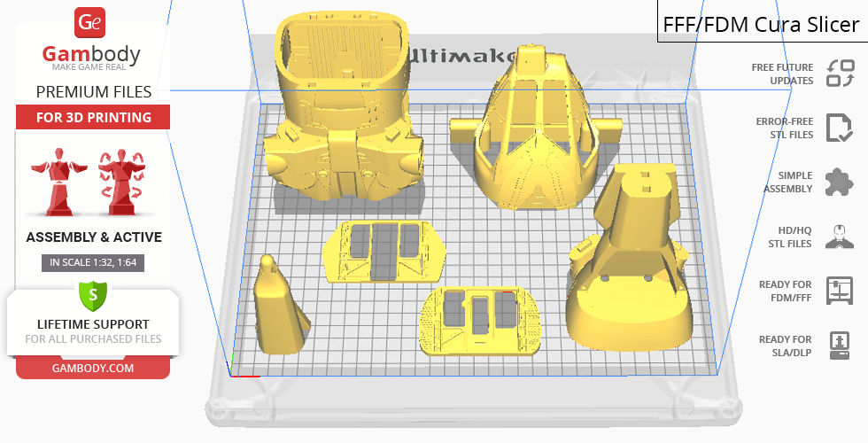Click the Simple Assembly puzzle piece icon
Image resolution: width=868 pixels, height=443 pixels.
(x=839, y=183)
